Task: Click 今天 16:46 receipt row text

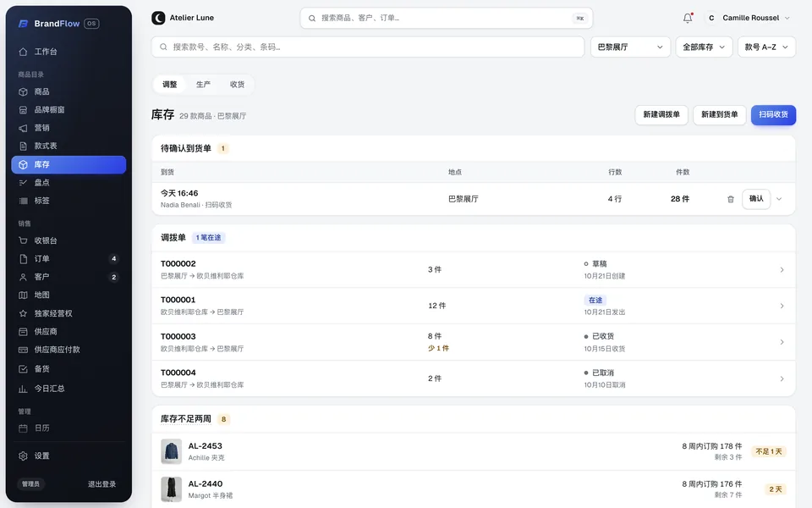Action: 179,193
